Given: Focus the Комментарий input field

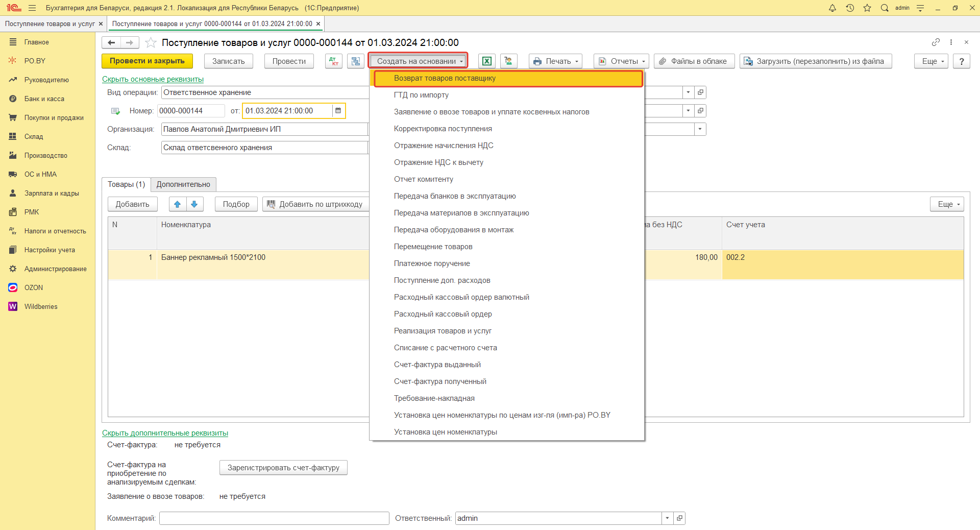Looking at the screenshot, I should (274, 518).
